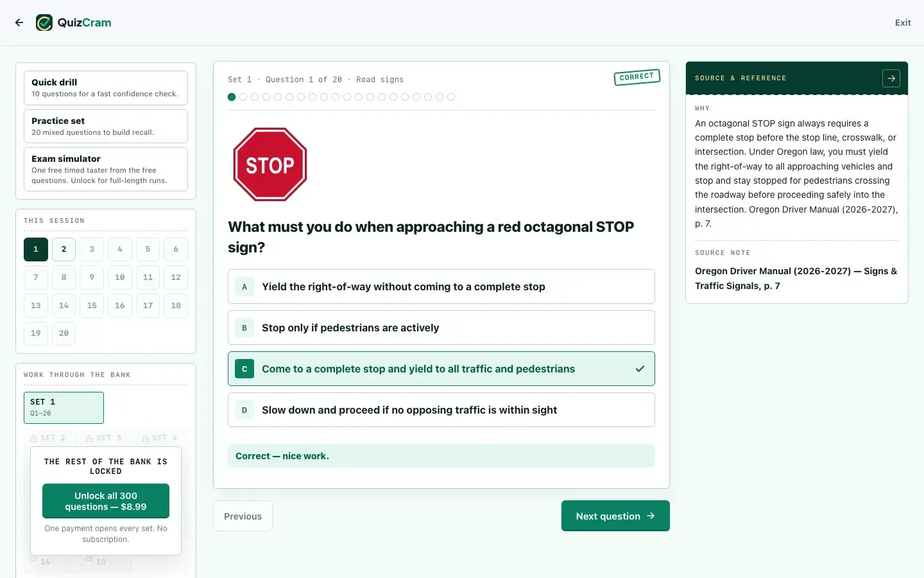
Task: Select answer D: Slow down and proceed
Action: 441,410
